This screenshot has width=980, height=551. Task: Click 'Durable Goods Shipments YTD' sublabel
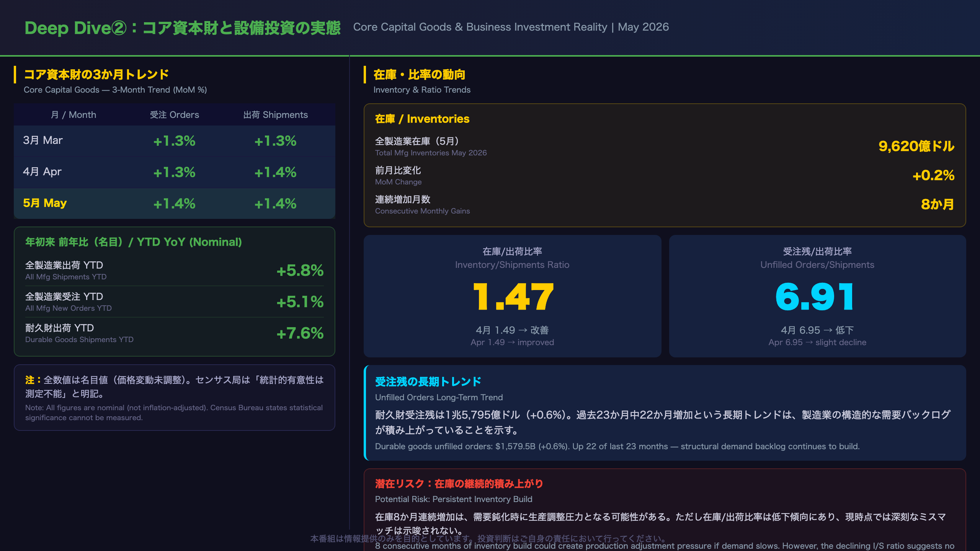[x=79, y=339]
